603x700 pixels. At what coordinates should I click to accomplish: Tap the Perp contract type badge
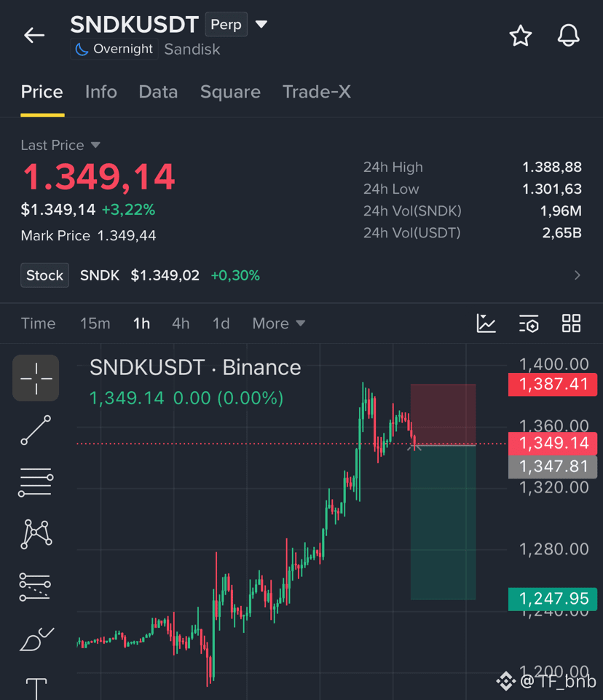point(226,24)
